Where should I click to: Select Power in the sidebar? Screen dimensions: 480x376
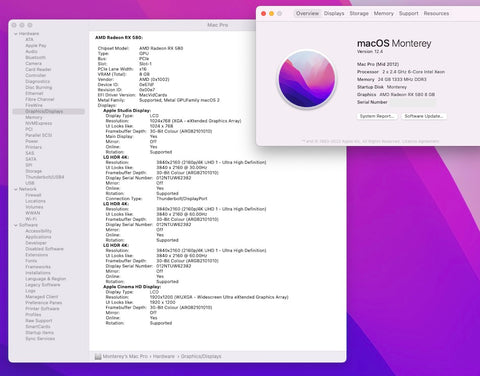pyautogui.click(x=32, y=141)
